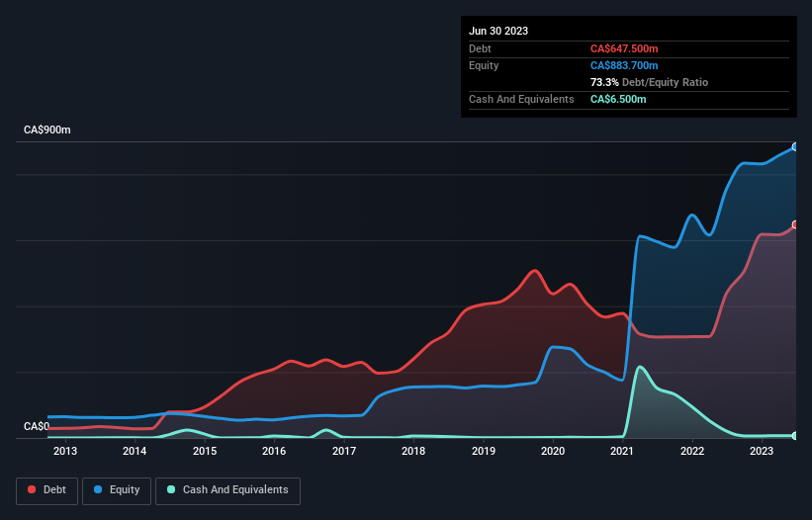
Task: Click the 2018 x-axis label
Action: click(413, 451)
